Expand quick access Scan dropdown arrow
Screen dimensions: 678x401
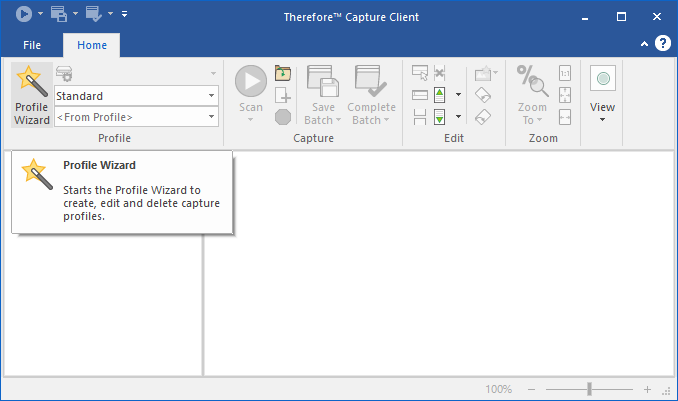point(40,14)
